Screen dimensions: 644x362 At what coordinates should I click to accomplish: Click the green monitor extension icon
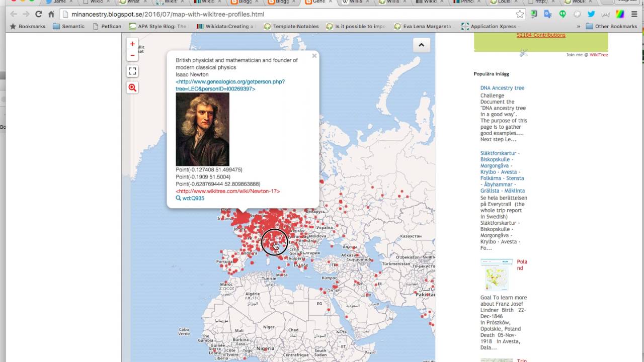point(534,14)
